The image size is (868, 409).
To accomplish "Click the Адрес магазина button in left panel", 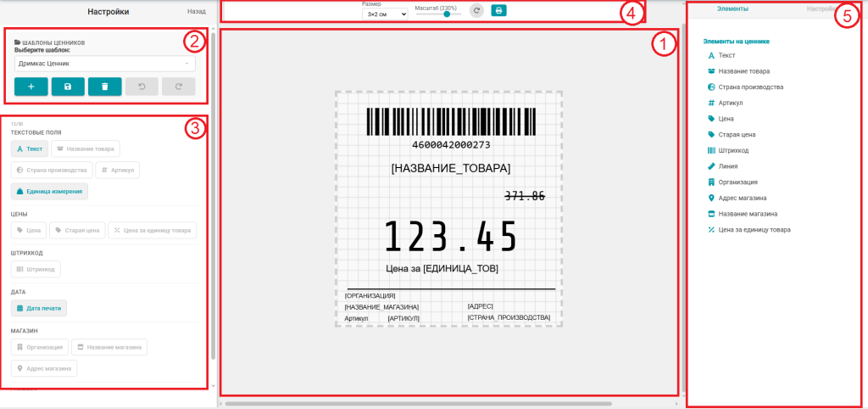I will click(x=44, y=368).
